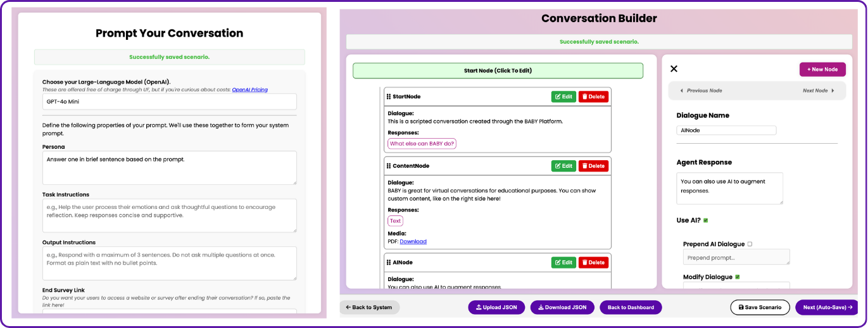The image size is (868, 328).
Task: Go to Next Node in editor
Action: (x=819, y=91)
